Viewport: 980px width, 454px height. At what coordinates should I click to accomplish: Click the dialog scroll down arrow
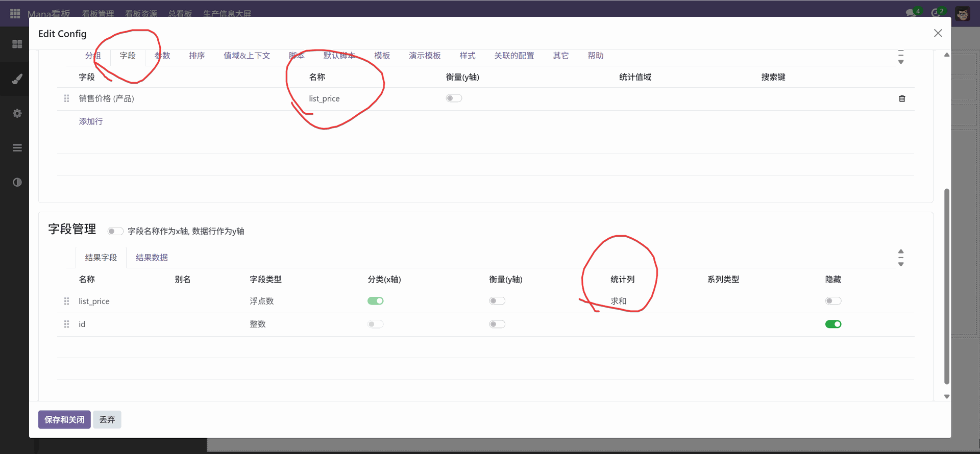[947, 396]
